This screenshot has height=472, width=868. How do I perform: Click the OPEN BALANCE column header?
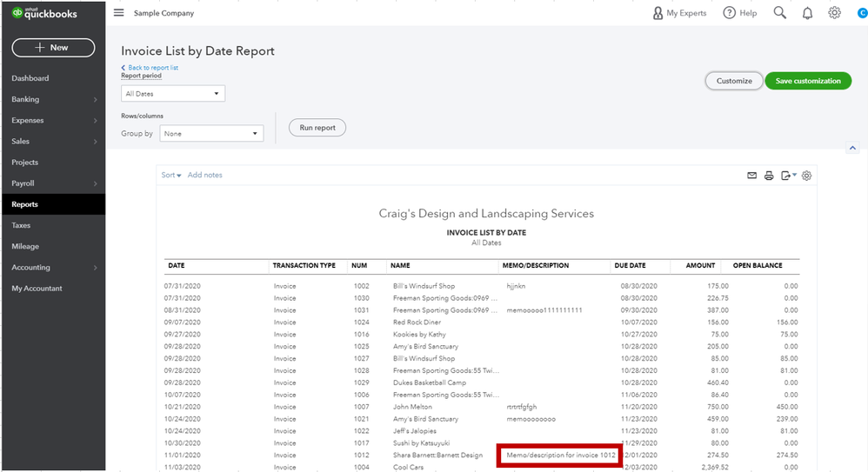[x=758, y=266]
